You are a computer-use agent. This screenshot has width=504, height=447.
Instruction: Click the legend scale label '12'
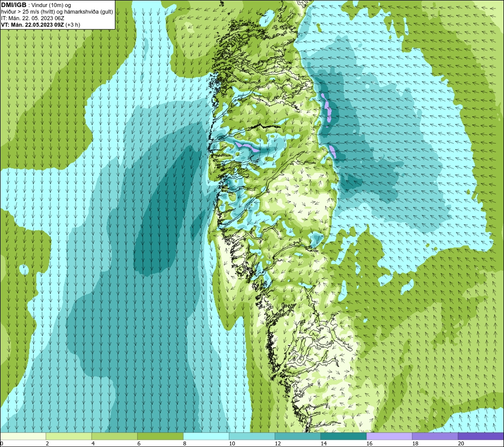pyautogui.click(x=278, y=443)
